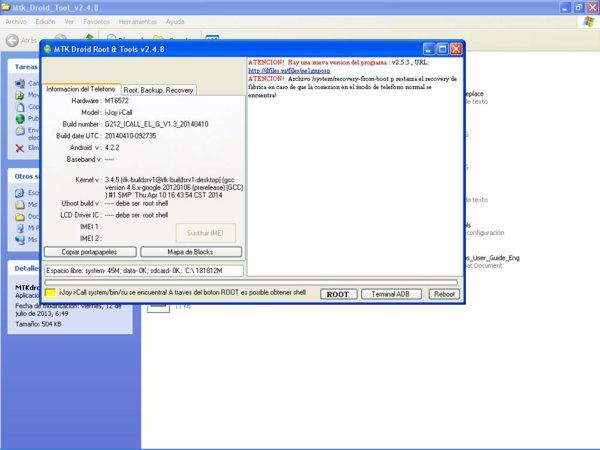
Task: Click the LCD Driver IC 'debe ser root shell' value
Action: click(x=136, y=215)
